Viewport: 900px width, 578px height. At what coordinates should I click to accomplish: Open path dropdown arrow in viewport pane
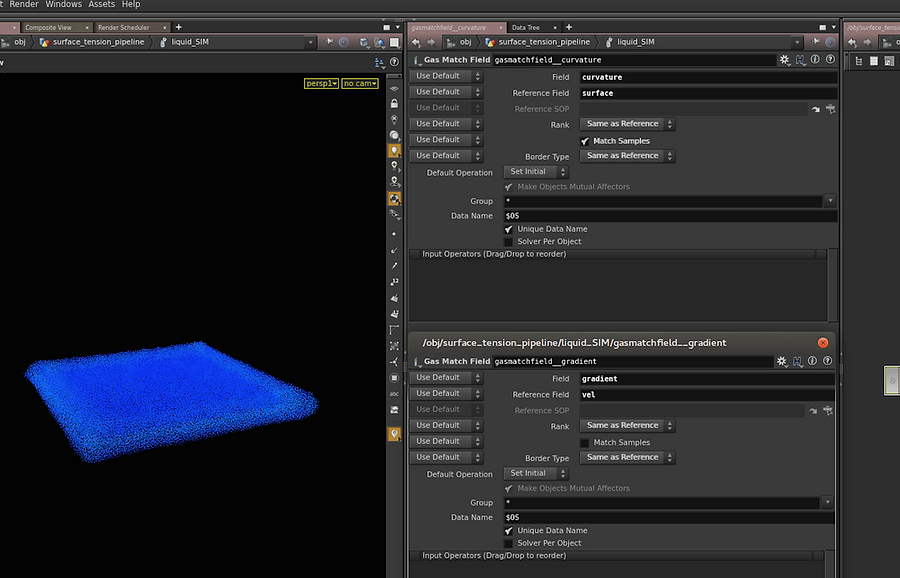click(x=311, y=42)
